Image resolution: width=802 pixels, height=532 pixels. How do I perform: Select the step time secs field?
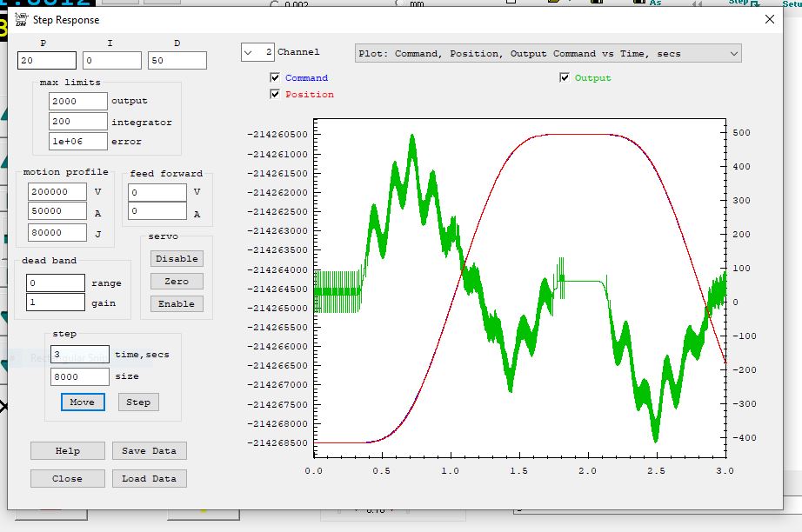(79, 355)
